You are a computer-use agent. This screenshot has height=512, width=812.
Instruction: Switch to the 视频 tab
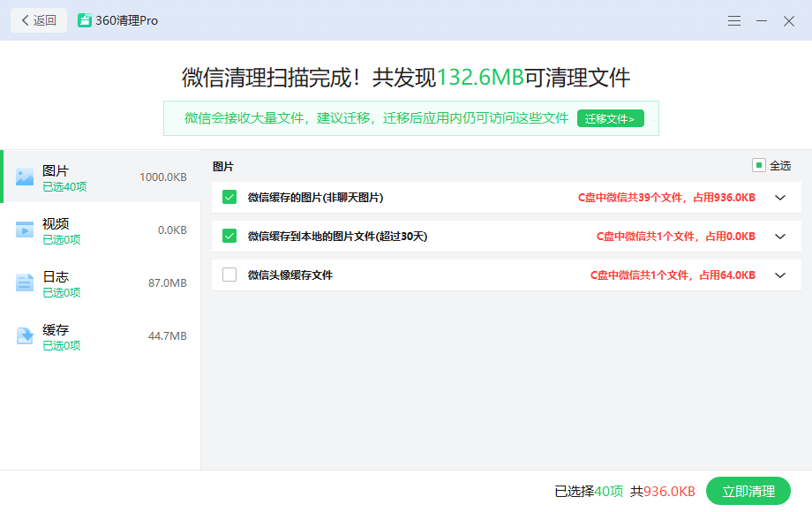pyautogui.click(x=101, y=230)
